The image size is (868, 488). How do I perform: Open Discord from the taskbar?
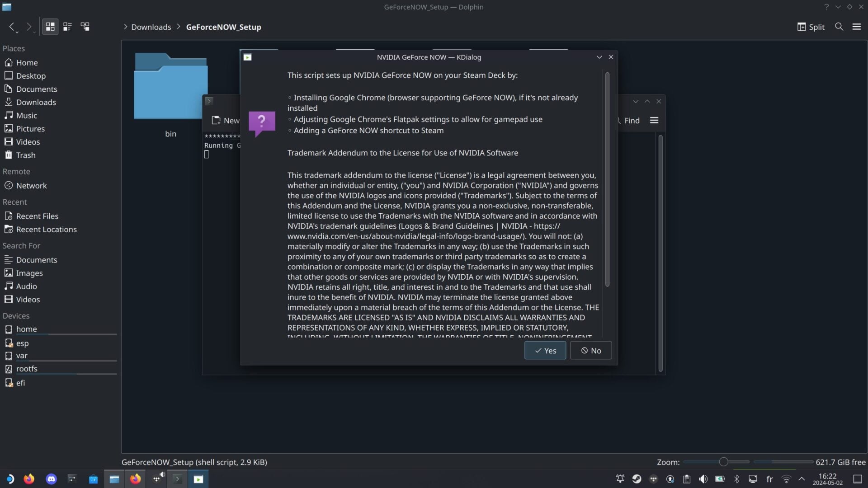pyautogui.click(x=51, y=479)
